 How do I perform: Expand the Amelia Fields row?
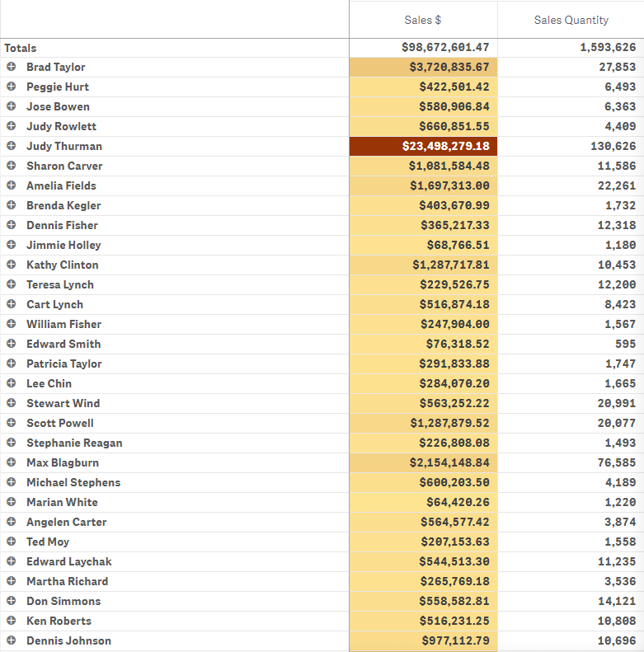(x=12, y=185)
